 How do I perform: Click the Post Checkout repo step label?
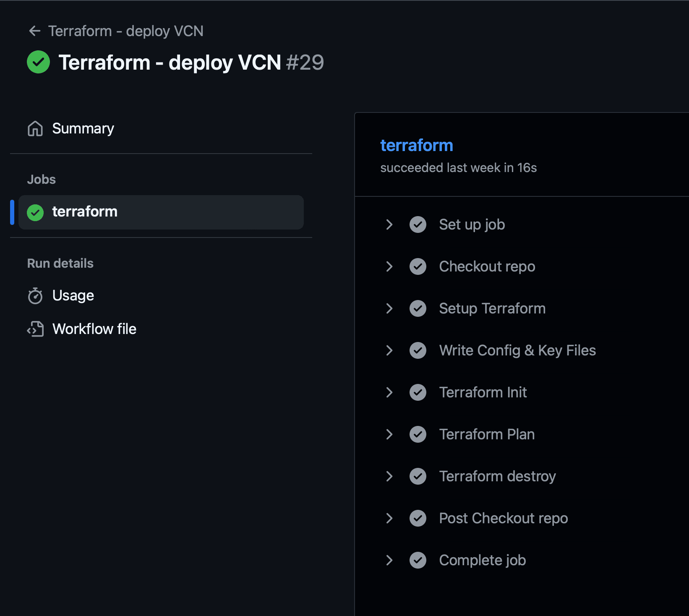tap(504, 518)
